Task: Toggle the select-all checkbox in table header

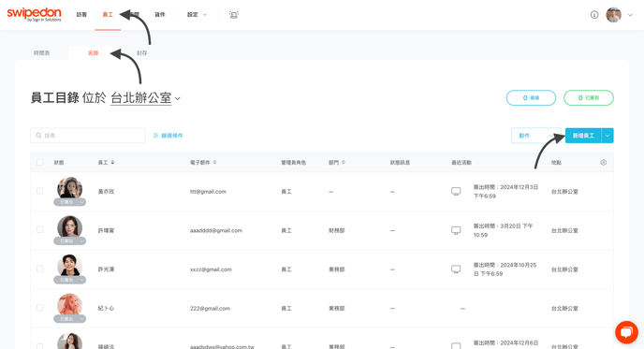Action: click(x=40, y=163)
